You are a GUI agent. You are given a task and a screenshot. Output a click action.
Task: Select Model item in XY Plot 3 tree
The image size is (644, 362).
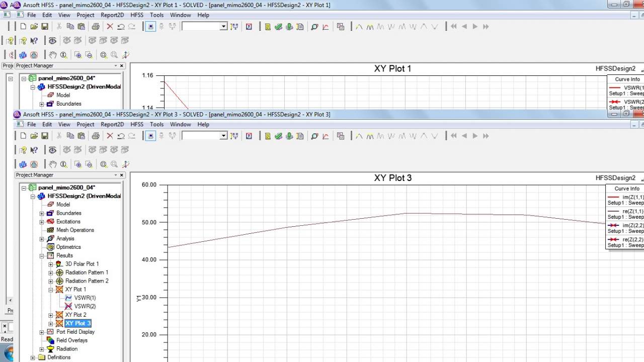(63, 205)
